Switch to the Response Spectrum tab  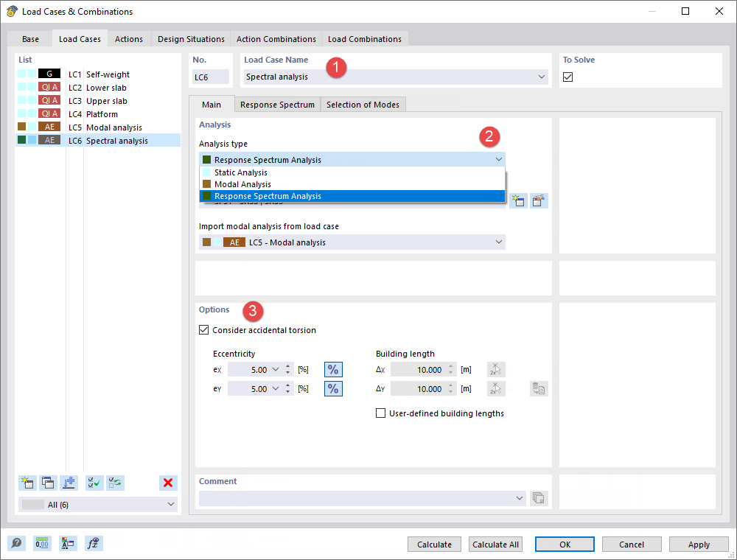coord(277,104)
